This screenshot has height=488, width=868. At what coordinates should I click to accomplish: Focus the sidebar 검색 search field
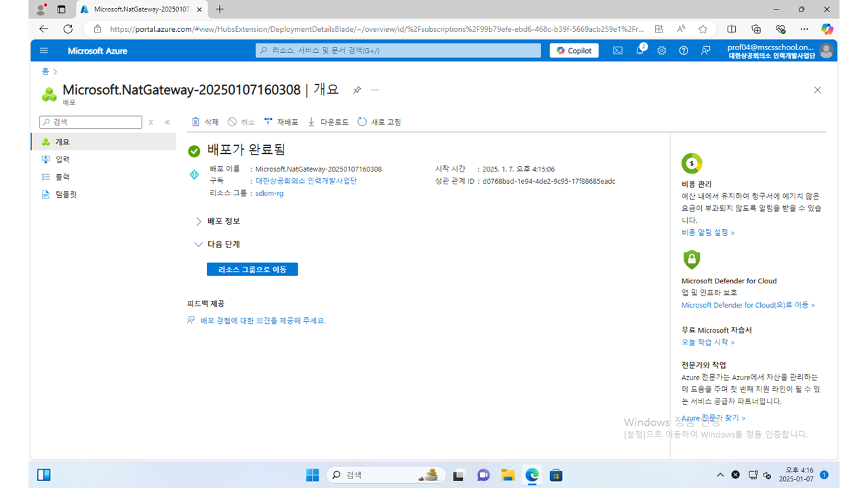tap(90, 123)
